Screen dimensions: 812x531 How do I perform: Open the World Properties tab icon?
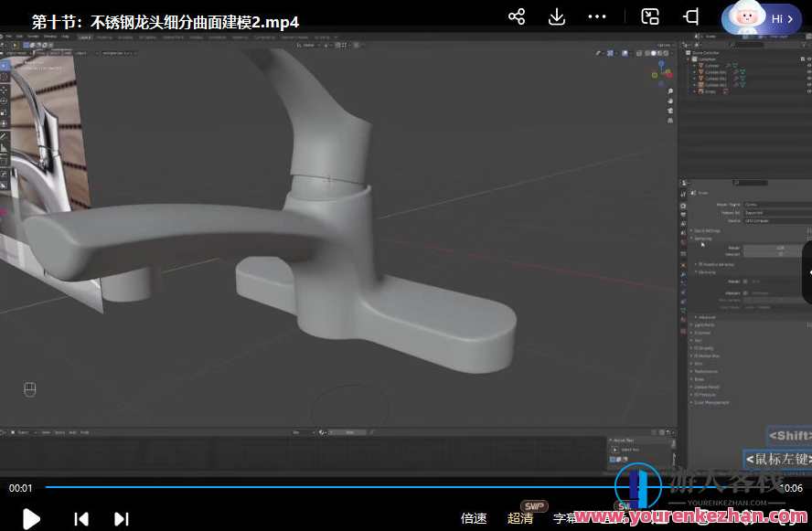tap(682, 231)
